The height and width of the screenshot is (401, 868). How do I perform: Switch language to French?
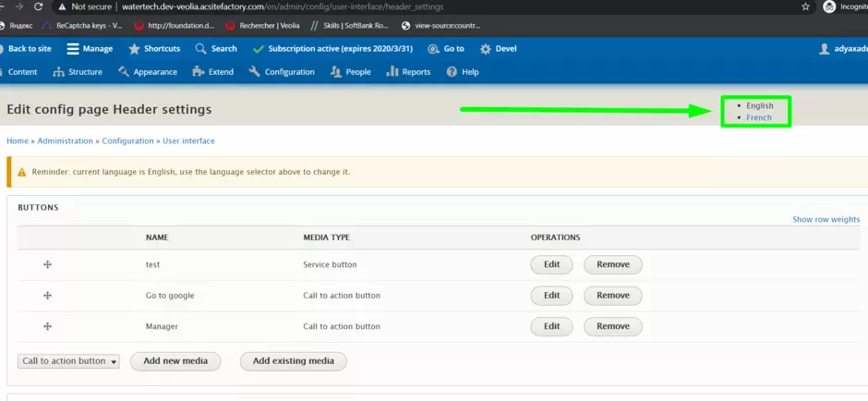tap(758, 118)
